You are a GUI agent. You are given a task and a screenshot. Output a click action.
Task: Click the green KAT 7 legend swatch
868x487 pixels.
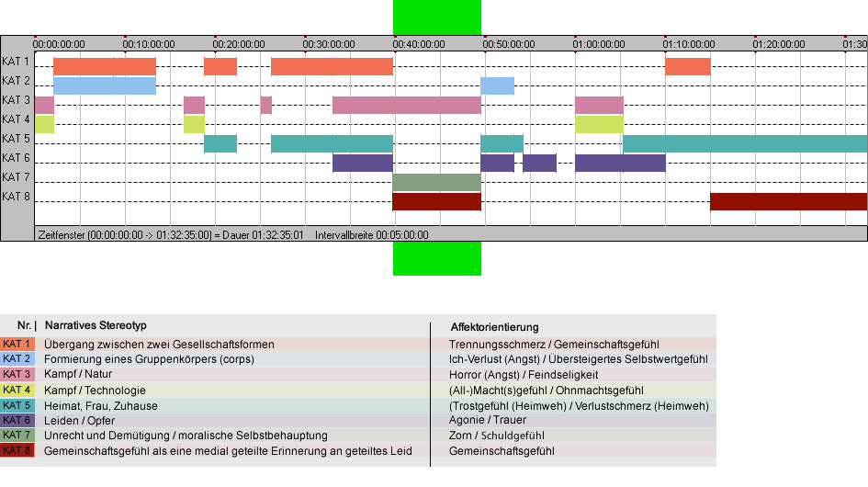pyautogui.click(x=17, y=435)
